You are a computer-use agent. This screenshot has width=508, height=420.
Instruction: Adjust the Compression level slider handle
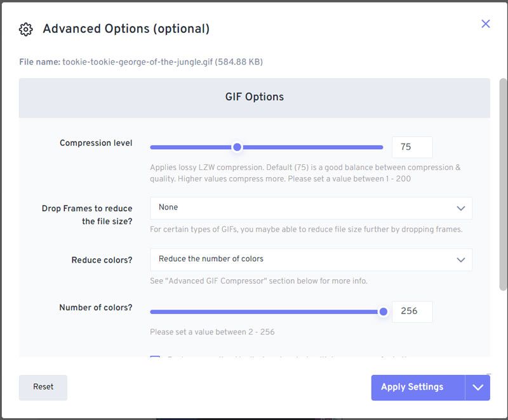pyautogui.click(x=237, y=147)
